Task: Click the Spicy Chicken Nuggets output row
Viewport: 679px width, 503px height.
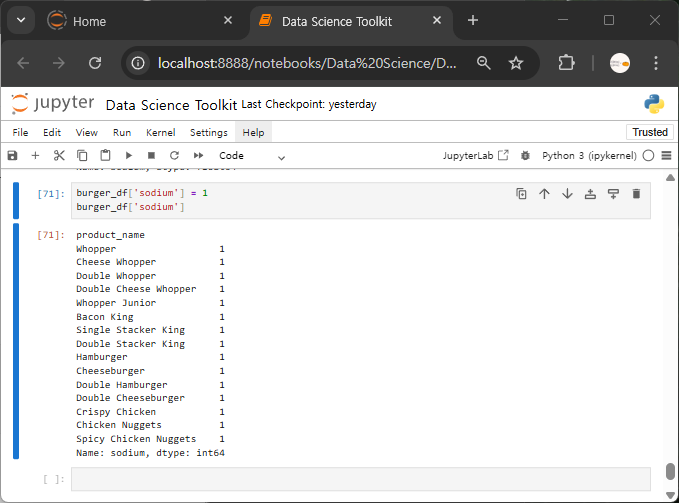Action: [x=150, y=439]
